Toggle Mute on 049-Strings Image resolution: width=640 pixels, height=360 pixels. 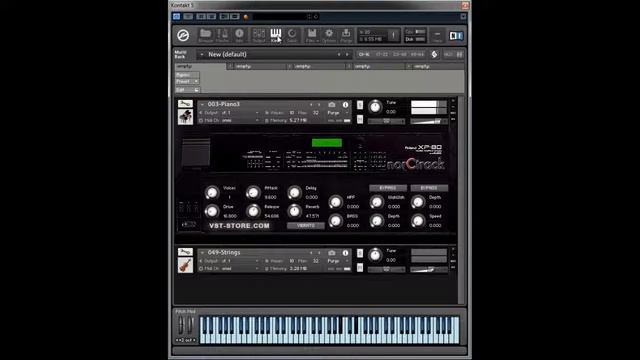[360, 267]
